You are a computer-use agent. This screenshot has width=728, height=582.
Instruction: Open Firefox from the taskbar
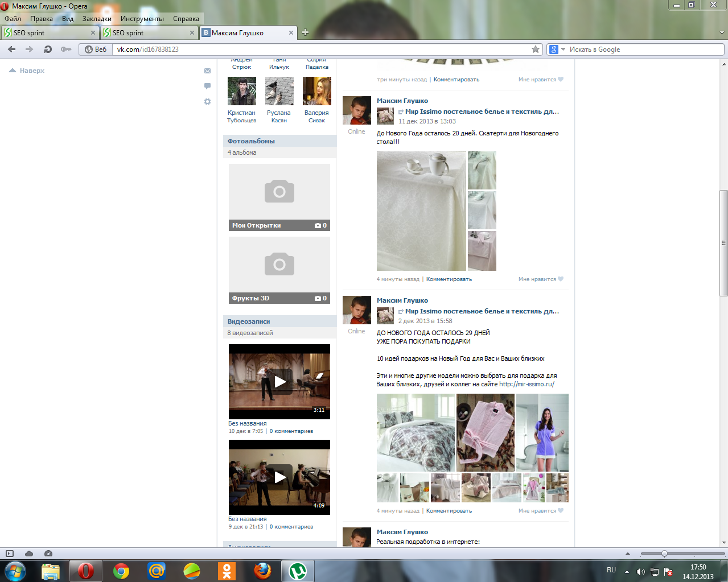(x=262, y=571)
